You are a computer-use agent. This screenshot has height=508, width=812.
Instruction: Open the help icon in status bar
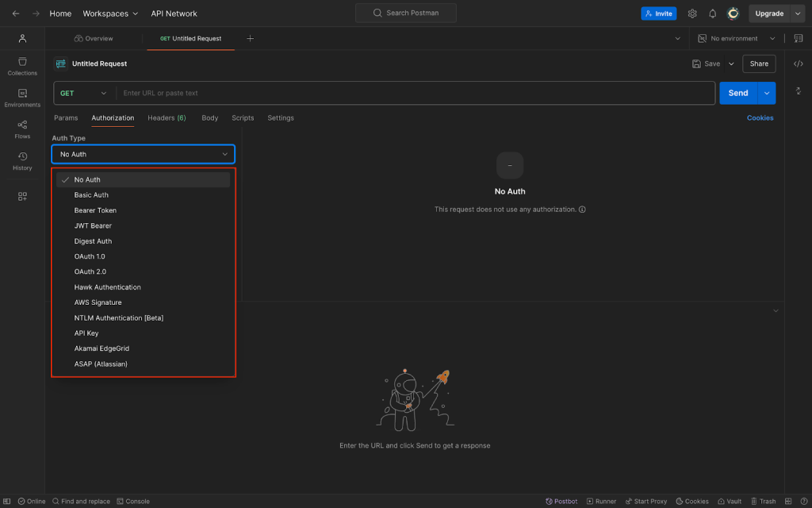803,502
